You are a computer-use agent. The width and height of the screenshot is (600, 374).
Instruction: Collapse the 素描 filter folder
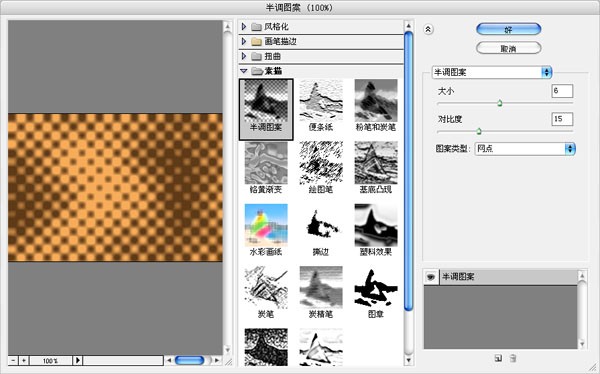(x=244, y=71)
